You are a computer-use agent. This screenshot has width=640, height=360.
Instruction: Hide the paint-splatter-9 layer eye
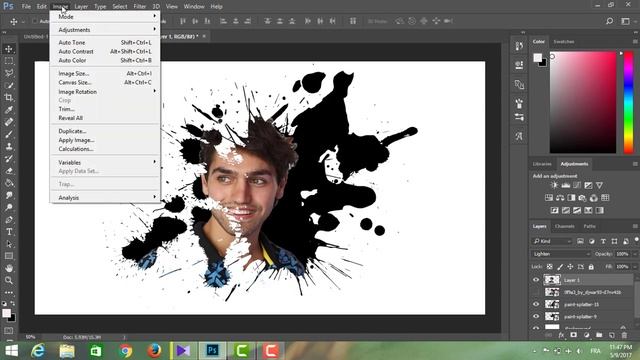pos(536,316)
